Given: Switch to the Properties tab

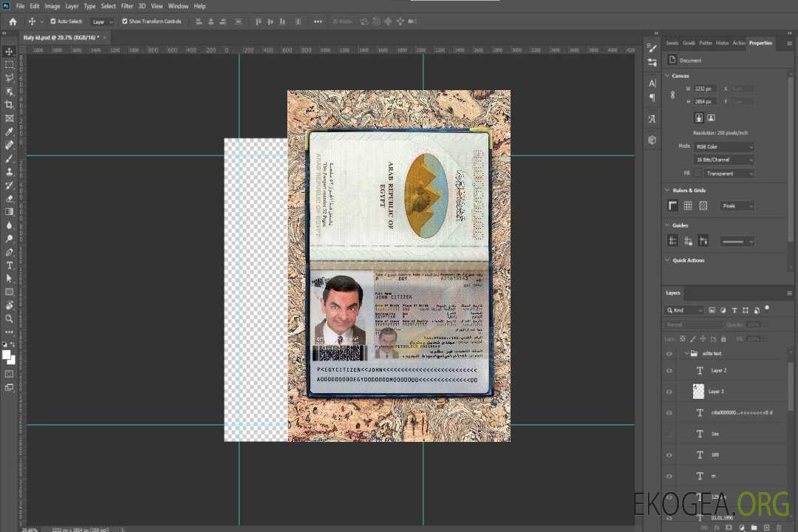Looking at the screenshot, I should click(760, 44).
